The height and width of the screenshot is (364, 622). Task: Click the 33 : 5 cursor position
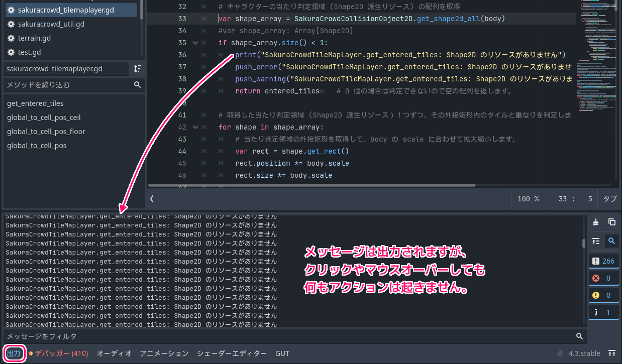click(x=575, y=199)
